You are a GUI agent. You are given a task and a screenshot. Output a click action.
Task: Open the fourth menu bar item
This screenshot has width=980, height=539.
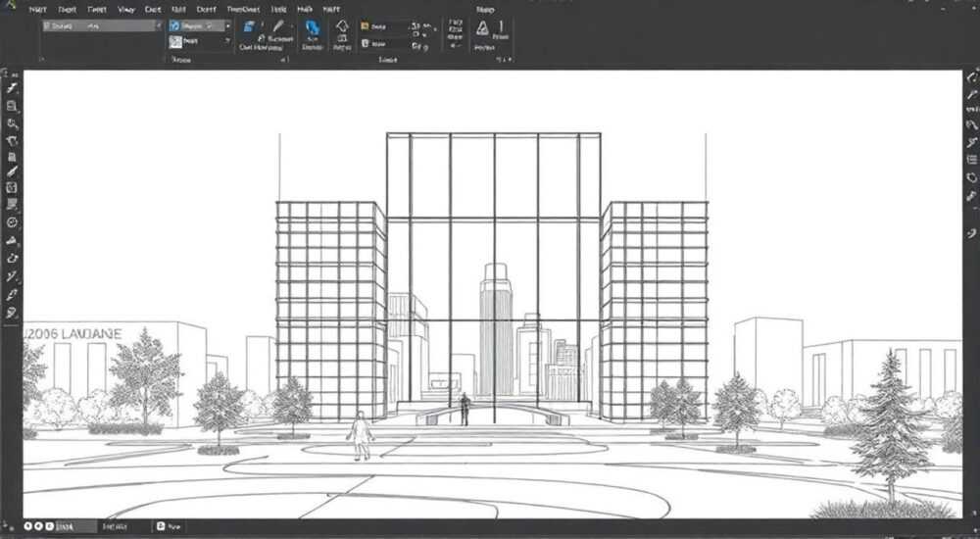tap(125, 10)
